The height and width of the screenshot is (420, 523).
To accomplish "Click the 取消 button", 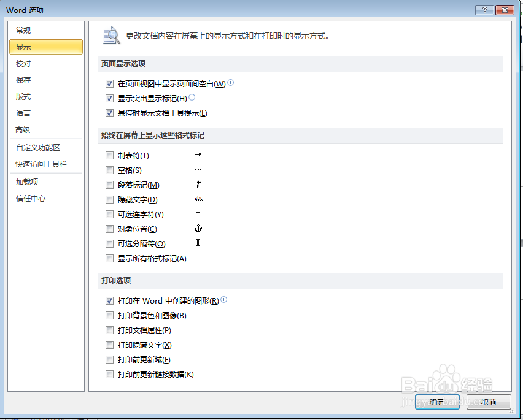I will [x=489, y=402].
